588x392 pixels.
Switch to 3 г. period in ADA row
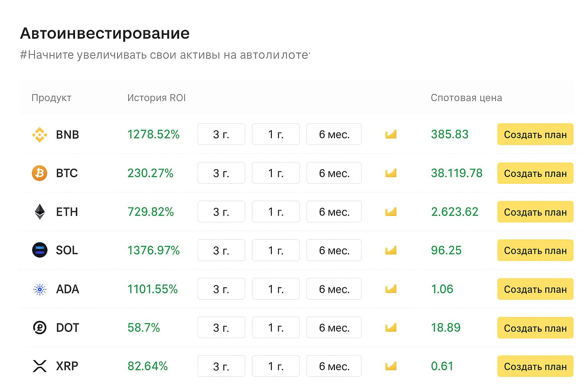(221, 289)
